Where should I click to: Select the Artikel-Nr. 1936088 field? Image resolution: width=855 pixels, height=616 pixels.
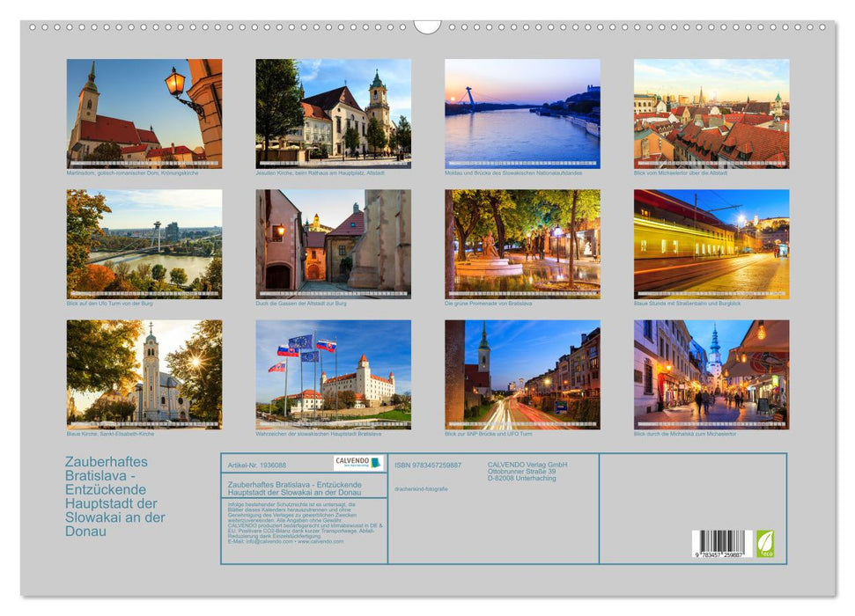[256, 464]
